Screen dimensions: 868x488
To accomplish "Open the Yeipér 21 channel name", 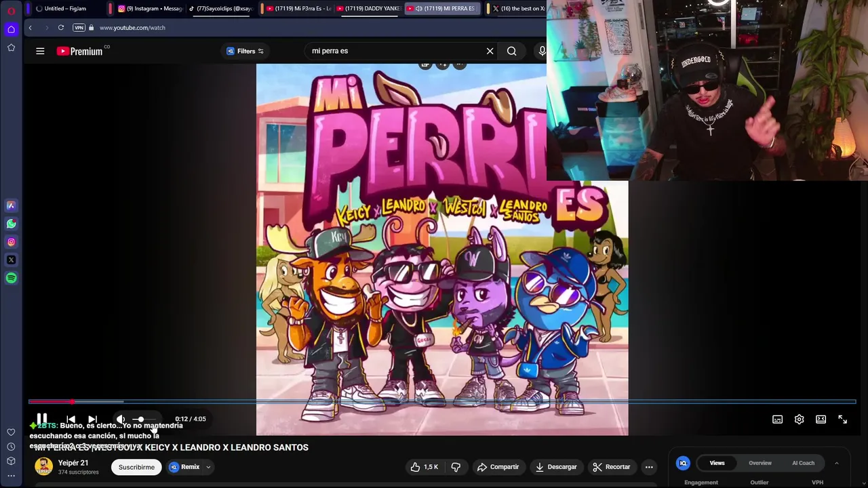I will [x=73, y=463].
